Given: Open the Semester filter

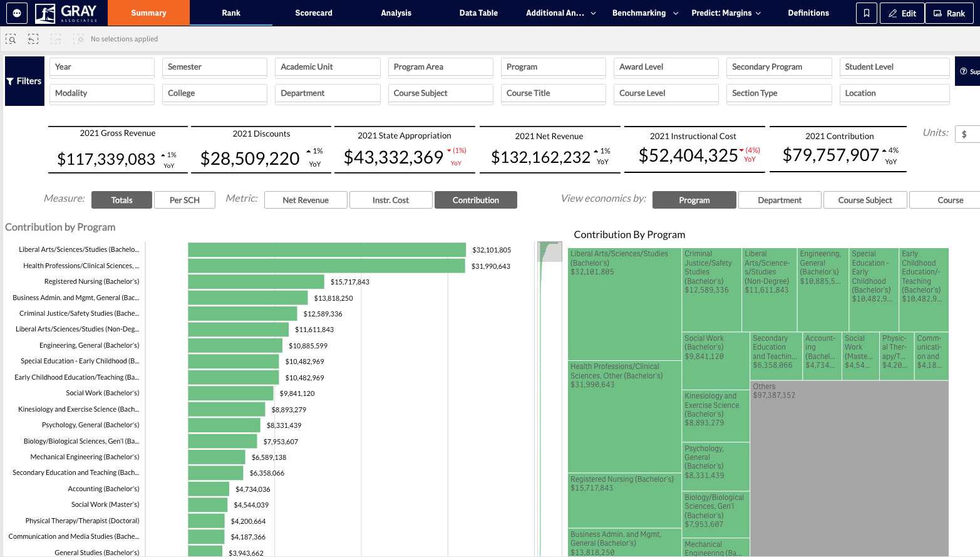Looking at the screenshot, I should [x=215, y=67].
